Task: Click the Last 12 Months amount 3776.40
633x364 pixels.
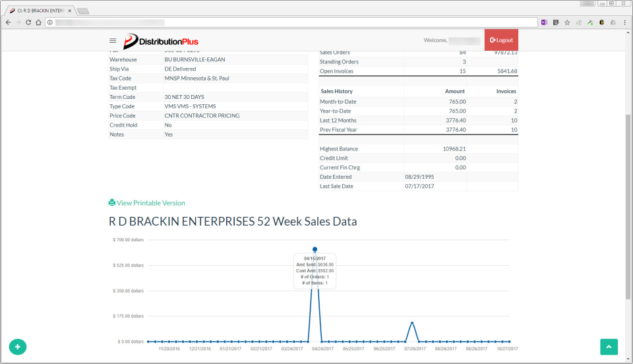Action: click(x=456, y=120)
